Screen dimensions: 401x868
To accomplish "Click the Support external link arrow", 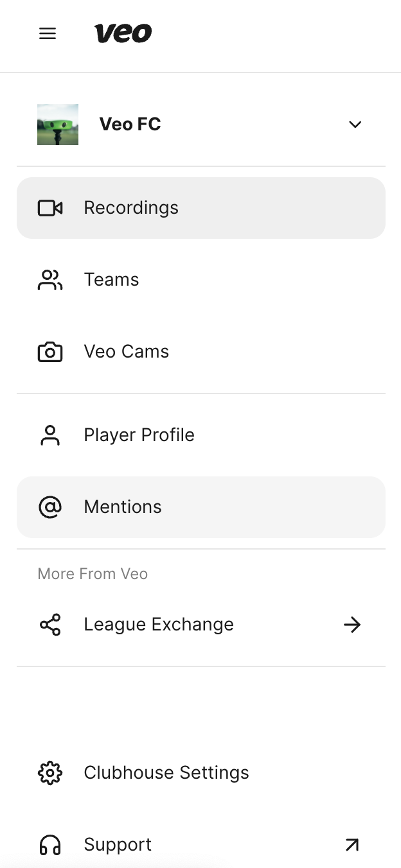I will [352, 845].
